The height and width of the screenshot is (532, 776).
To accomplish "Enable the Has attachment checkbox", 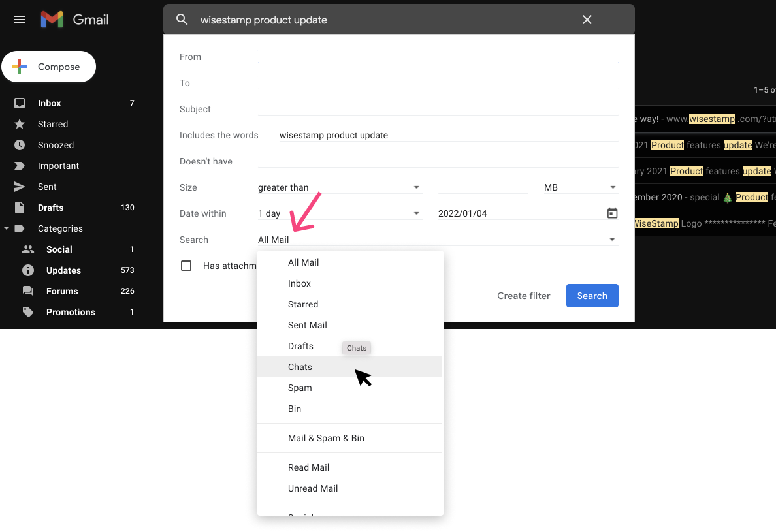I will 186,265.
